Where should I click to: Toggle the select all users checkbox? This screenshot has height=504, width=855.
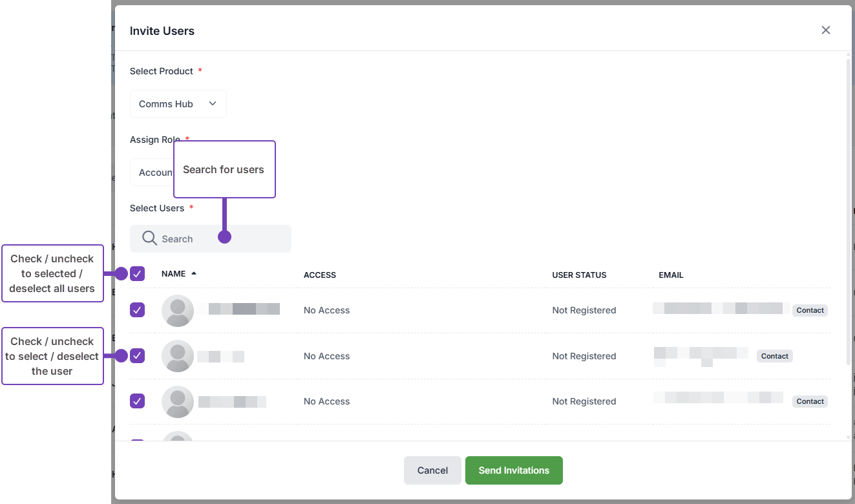[x=138, y=274]
